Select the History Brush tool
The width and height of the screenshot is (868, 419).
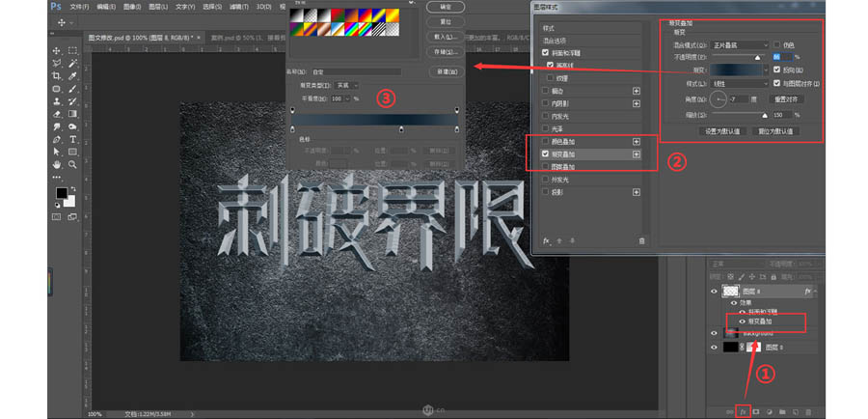coord(72,101)
